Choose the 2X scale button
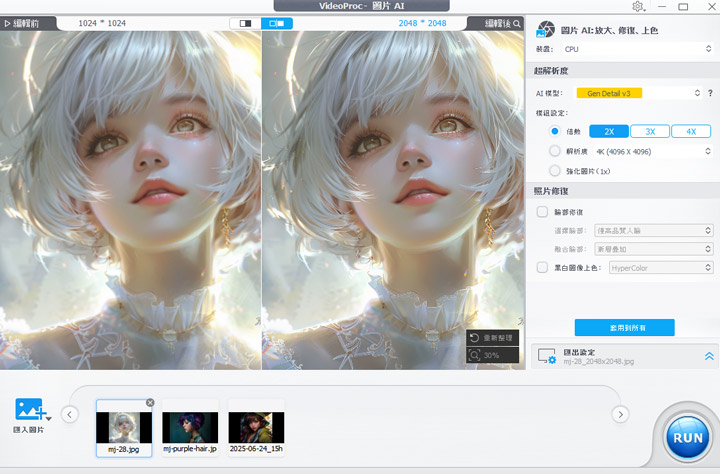Image resolution: width=720 pixels, height=474 pixels. (609, 131)
